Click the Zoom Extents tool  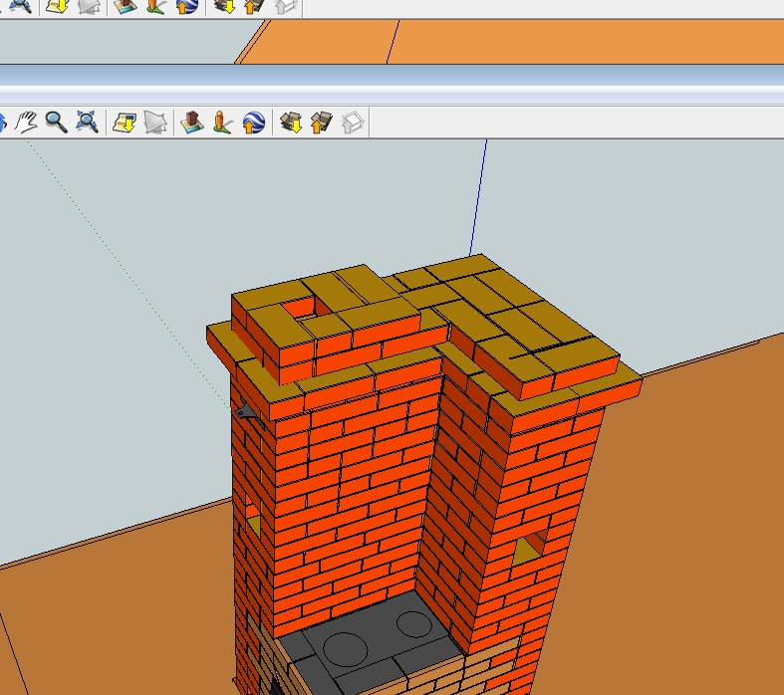(88, 122)
